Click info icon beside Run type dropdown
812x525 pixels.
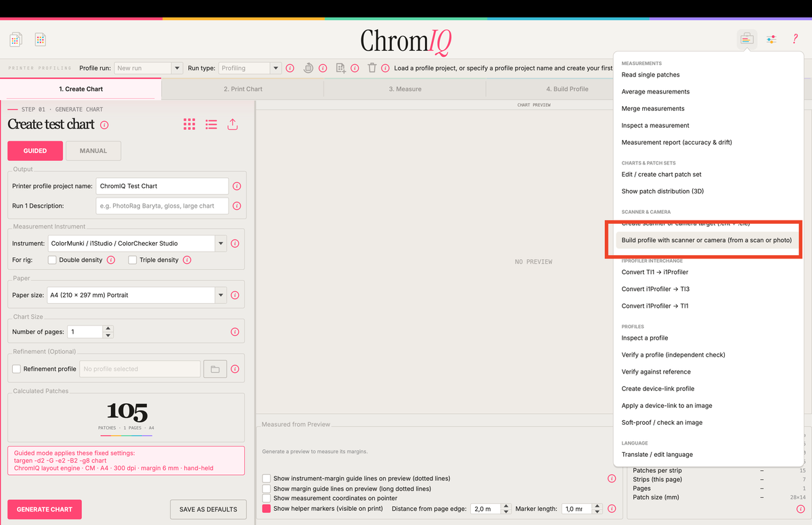[290, 68]
